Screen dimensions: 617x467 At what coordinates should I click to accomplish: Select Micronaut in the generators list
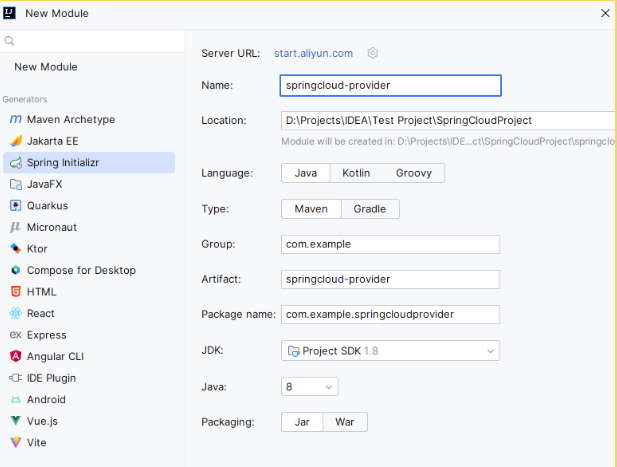tap(52, 227)
